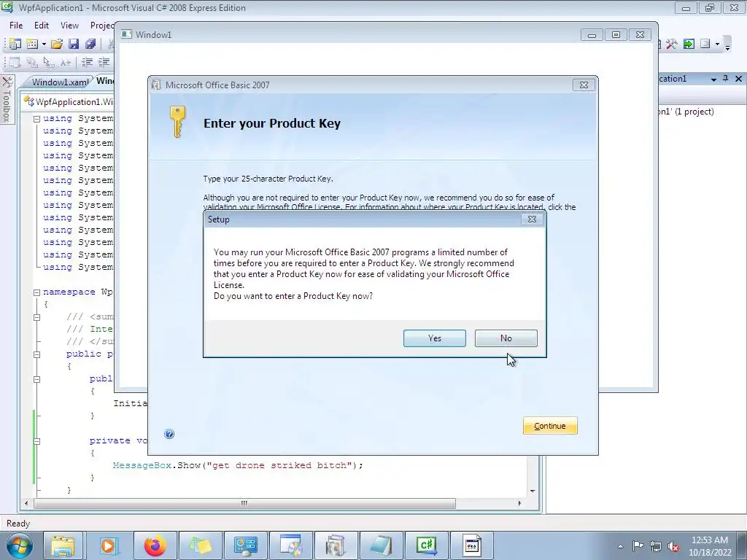Click the object member list icon

[15, 62]
